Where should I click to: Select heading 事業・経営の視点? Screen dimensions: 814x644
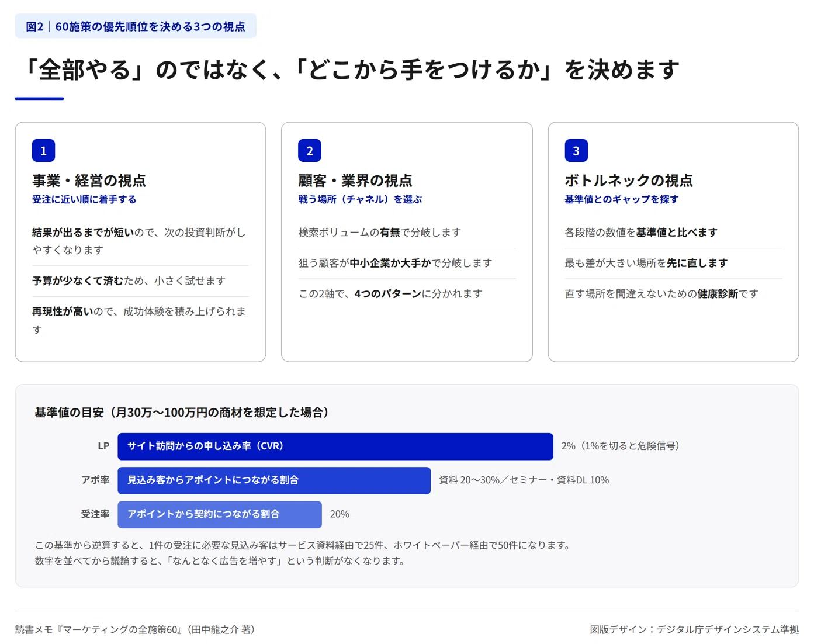(89, 181)
